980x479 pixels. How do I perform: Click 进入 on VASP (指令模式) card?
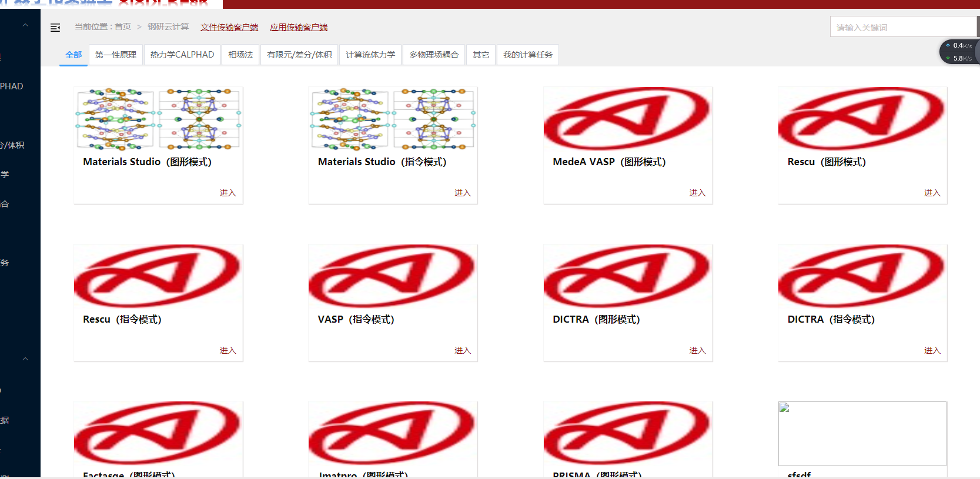point(463,350)
